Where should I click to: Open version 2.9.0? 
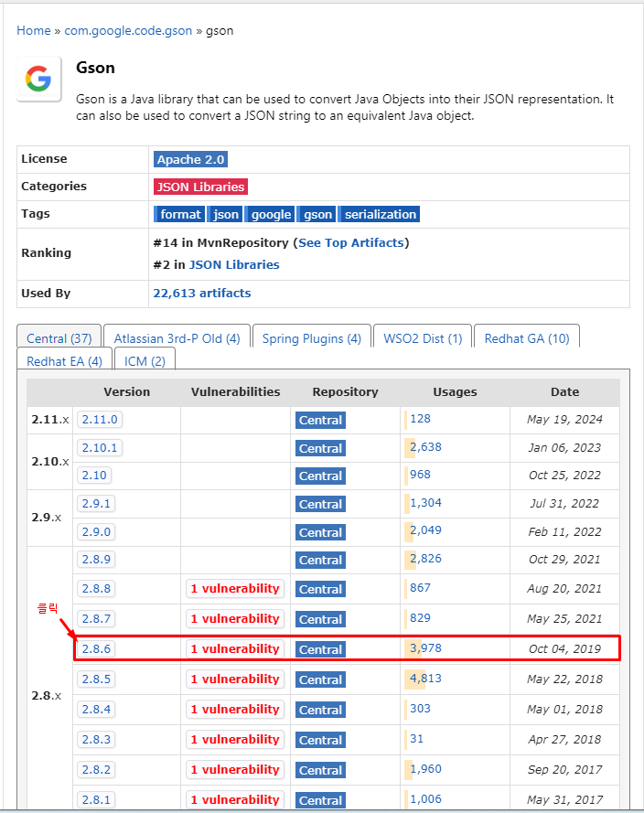pyautogui.click(x=96, y=531)
